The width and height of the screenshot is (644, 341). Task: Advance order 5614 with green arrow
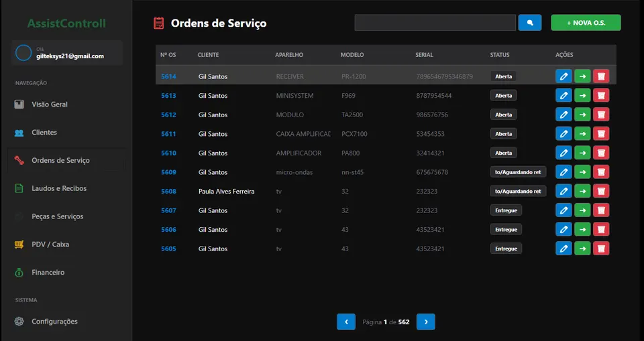(x=582, y=76)
